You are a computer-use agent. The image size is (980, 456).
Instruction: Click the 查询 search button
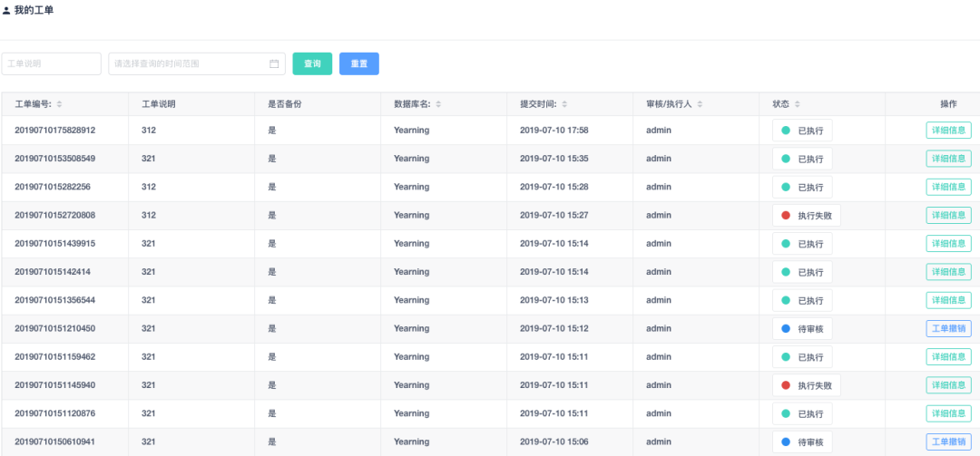(x=312, y=63)
